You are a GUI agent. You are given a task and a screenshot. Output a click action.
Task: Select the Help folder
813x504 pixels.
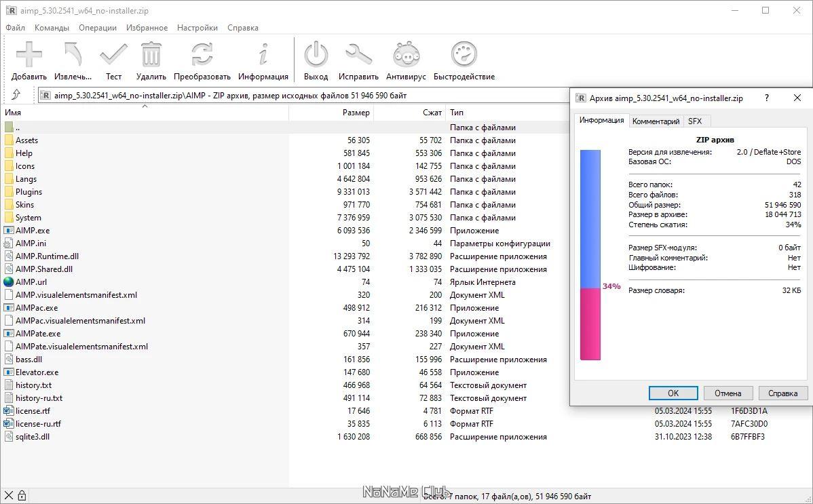tap(24, 153)
